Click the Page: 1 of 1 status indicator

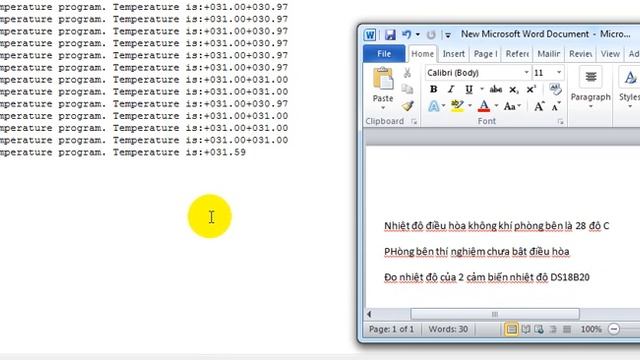(x=391, y=329)
